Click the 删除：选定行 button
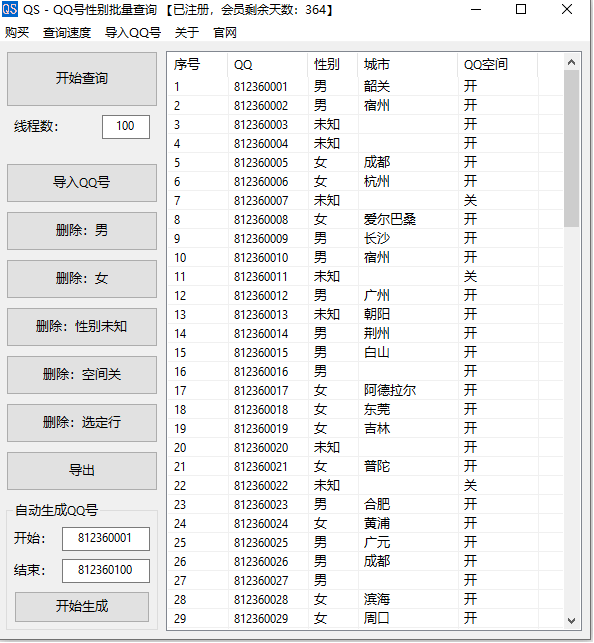Viewport: 594px width, 643px height. [x=82, y=422]
